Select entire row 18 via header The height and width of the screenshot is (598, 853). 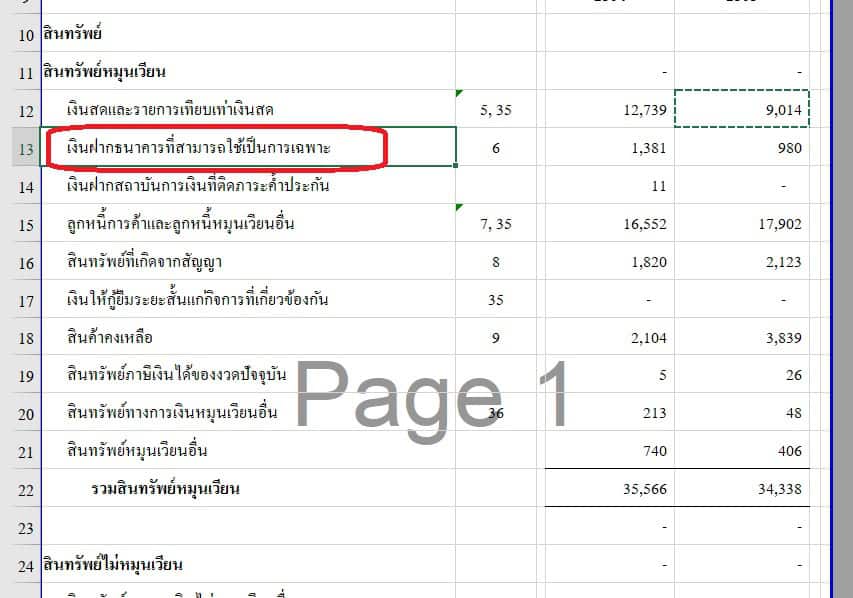click(x=26, y=338)
